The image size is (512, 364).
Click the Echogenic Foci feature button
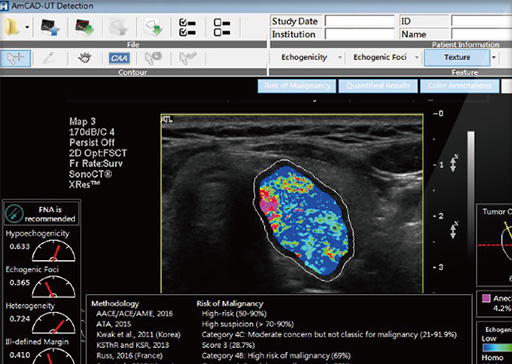(380, 57)
